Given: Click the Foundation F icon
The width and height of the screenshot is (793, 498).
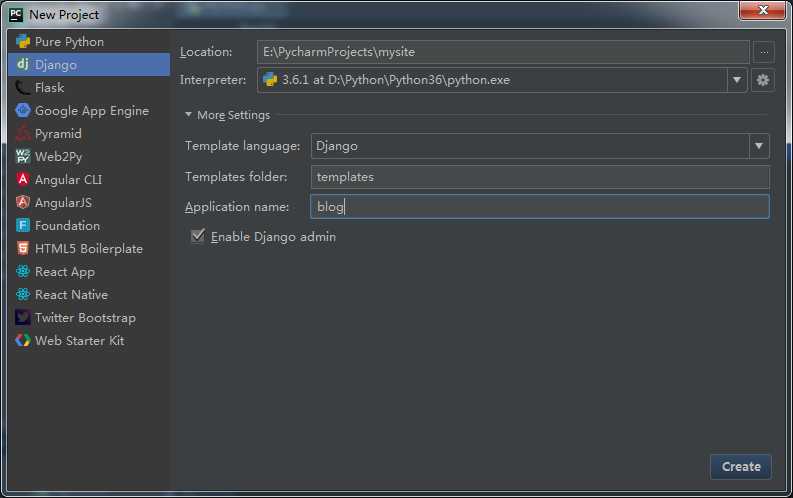Looking at the screenshot, I should [23, 225].
